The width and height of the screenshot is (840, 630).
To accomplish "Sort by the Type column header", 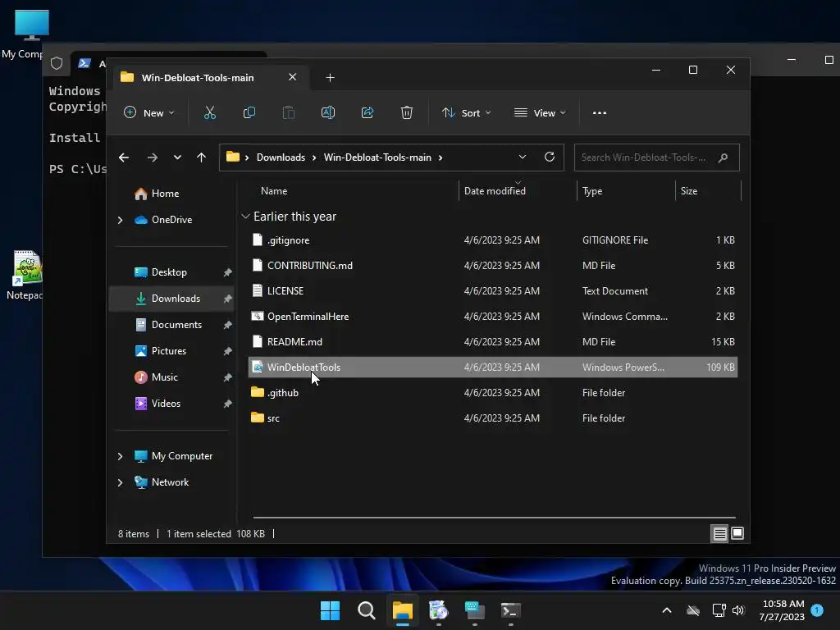I will coord(592,191).
